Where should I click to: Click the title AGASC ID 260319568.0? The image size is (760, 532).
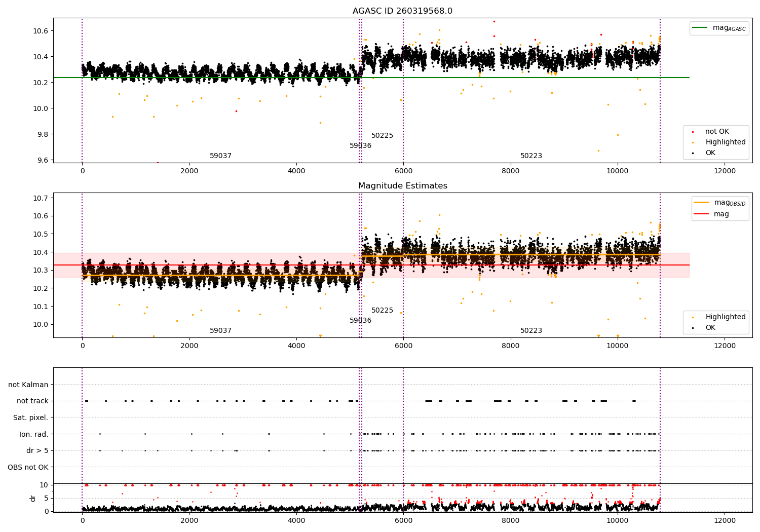pos(402,11)
